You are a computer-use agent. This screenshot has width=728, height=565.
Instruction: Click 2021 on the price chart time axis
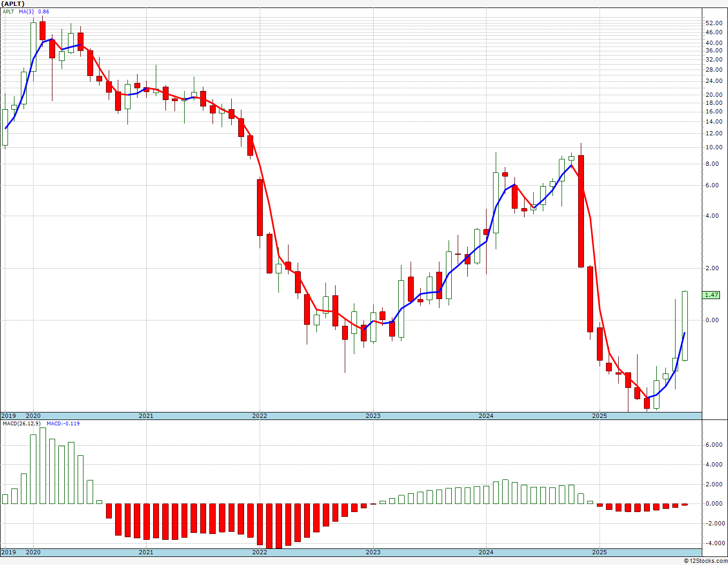(x=146, y=416)
